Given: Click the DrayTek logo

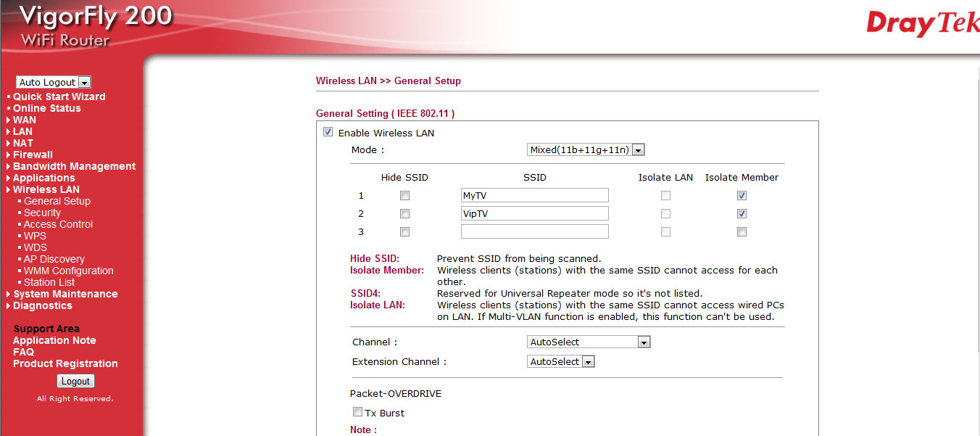Looking at the screenshot, I should 923,24.
